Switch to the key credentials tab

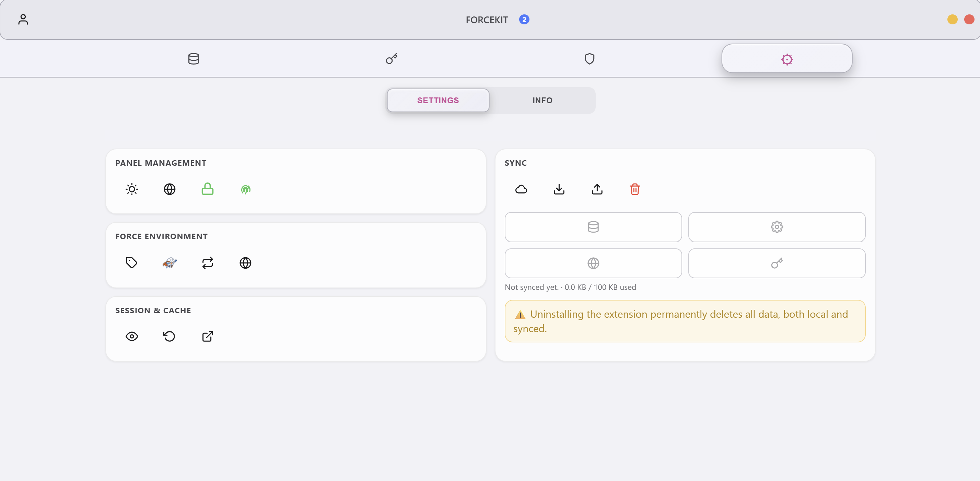392,59
